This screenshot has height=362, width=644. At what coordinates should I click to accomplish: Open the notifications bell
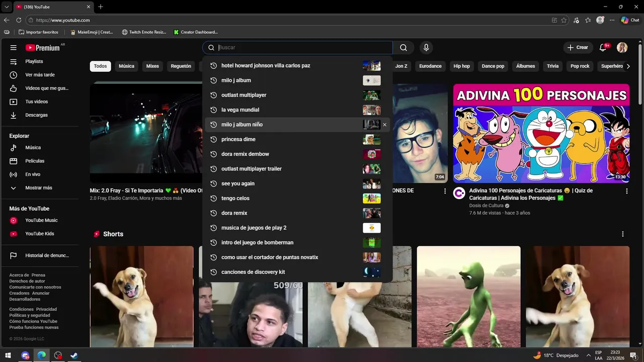tap(603, 48)
